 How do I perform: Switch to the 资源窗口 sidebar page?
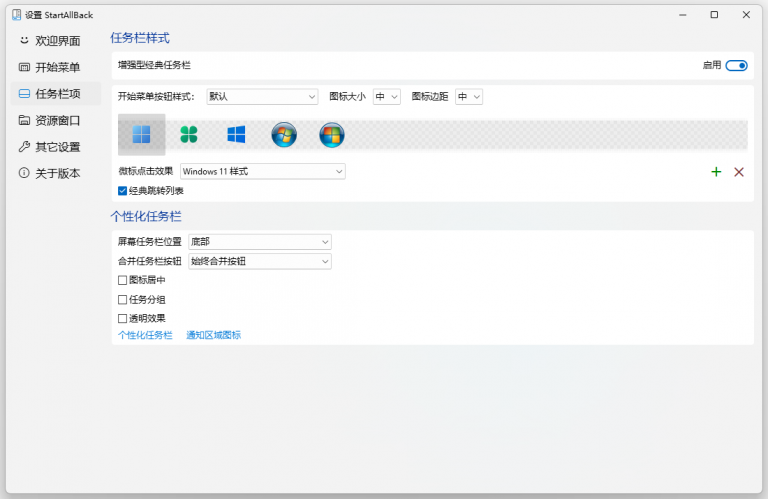coord(56,120)
